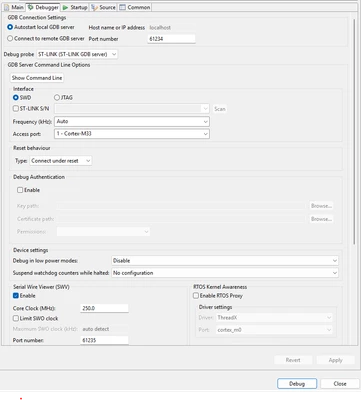This screenshot has height=400, width=361.
Task: Enable Limit SWO clock checkbox
Action: (x=16, y=318)
